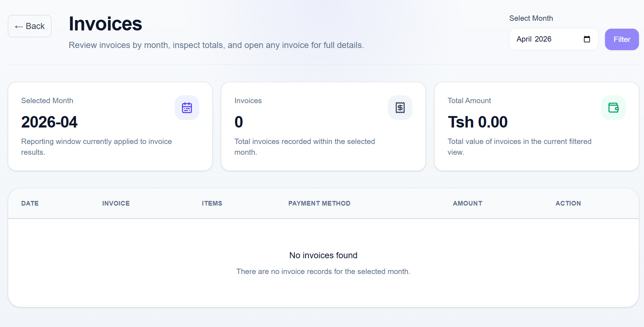The height and width of the screenshot is (327, 644).
Task: Click the PAYMENT METHOD column header
Action: [319, 203]
